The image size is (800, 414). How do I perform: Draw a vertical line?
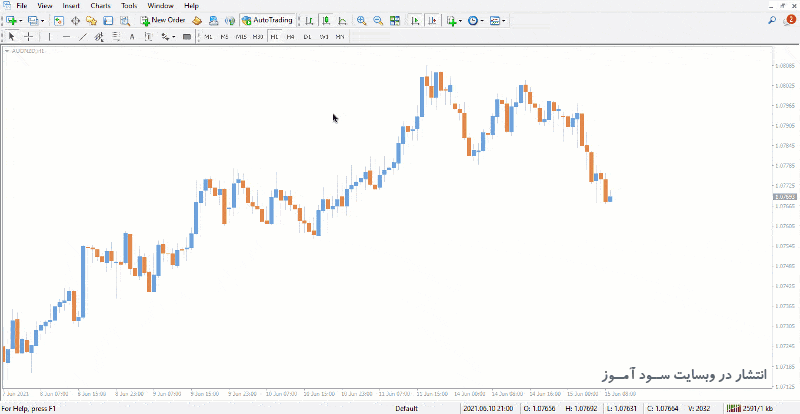[49, 36]
